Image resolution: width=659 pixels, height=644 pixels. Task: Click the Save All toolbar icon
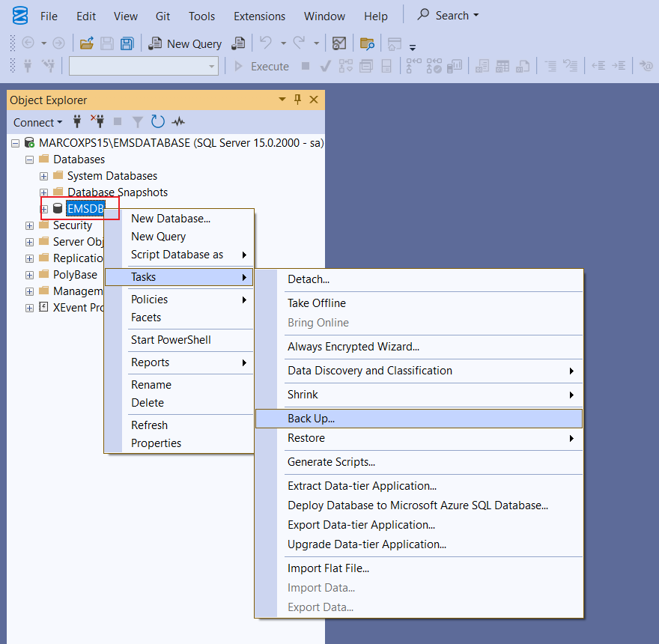pyautogui.click(x=127, y=43)
